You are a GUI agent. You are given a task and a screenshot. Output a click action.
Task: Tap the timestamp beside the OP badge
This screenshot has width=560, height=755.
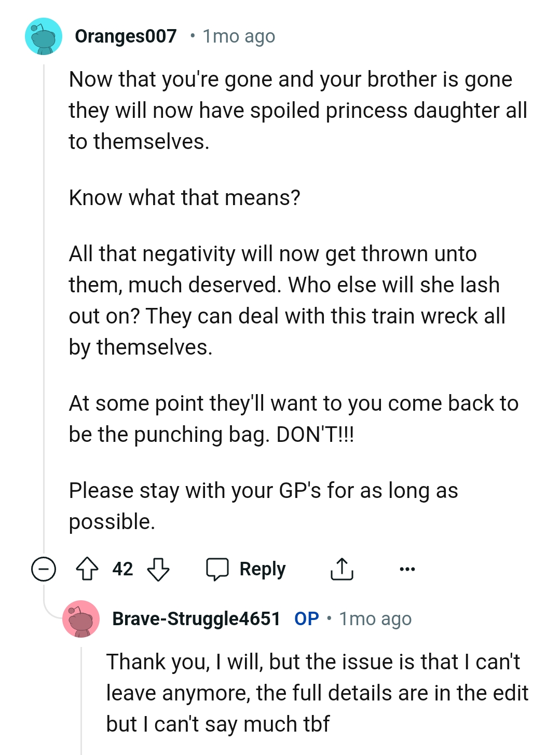click(x=375, y=618)
